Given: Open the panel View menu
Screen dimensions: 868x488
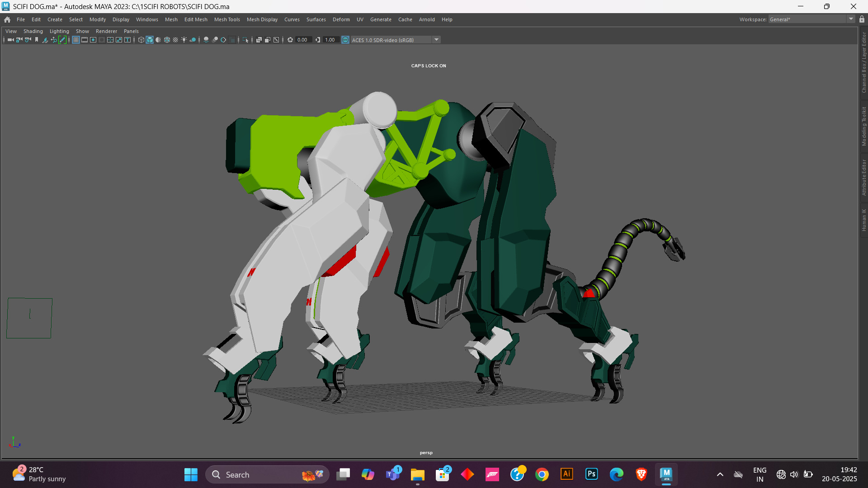Looking at the screenshot, I should (11, 31).
